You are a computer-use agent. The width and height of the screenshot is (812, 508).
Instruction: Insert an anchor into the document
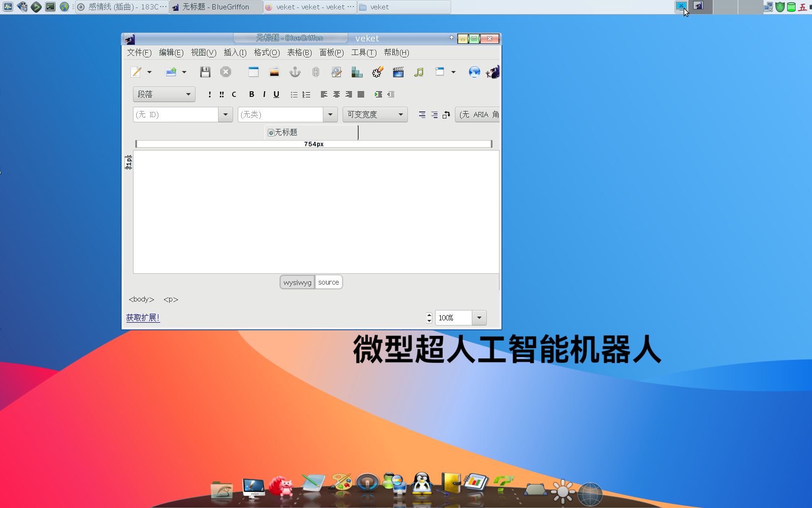[x=295, y=72]
